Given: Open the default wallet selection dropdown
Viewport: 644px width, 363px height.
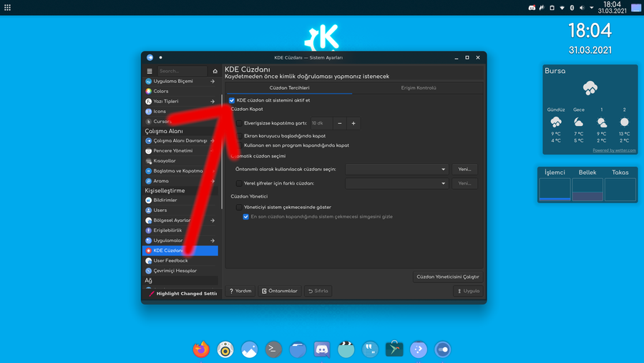Looking at the screenshot, I should 396,170.
